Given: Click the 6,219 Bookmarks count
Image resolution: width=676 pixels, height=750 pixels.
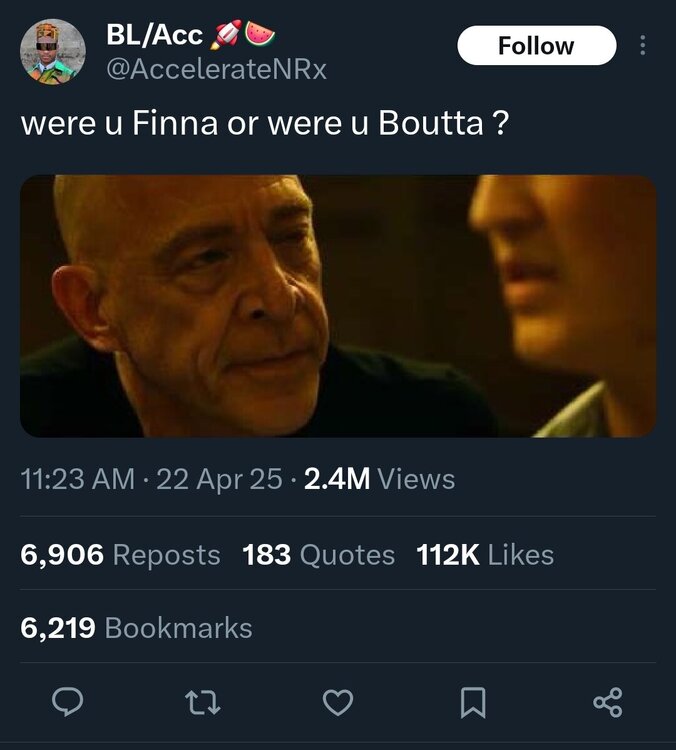Looking at the screenshot, I should [136, 628].
